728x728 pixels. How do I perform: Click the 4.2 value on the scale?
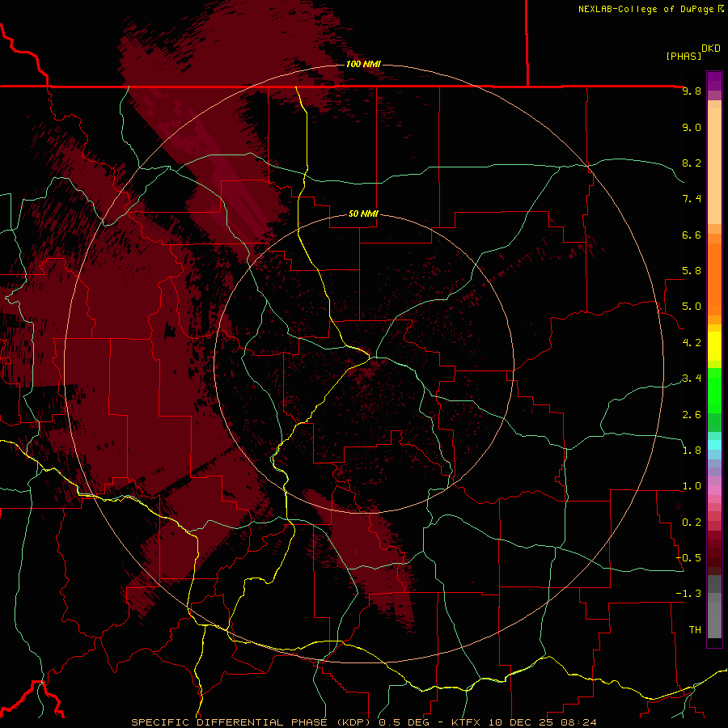pos(692,343)
